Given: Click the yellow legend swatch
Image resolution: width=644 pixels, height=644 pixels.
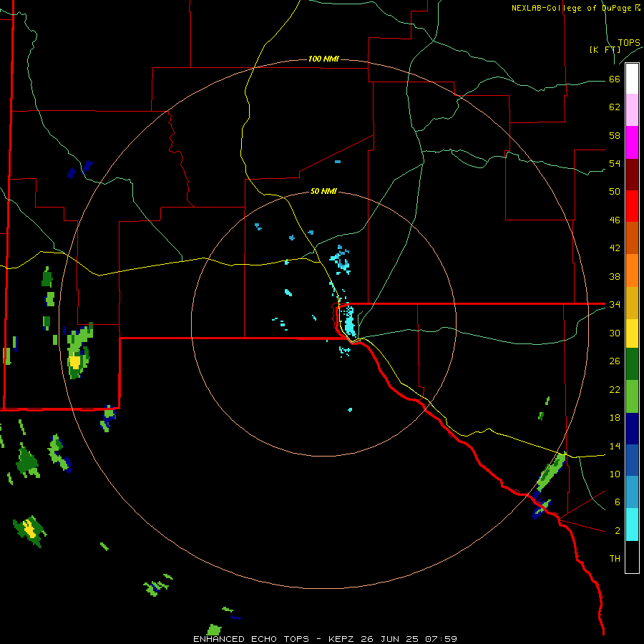Looking at the screenshot, I should (x=632, y=333).
